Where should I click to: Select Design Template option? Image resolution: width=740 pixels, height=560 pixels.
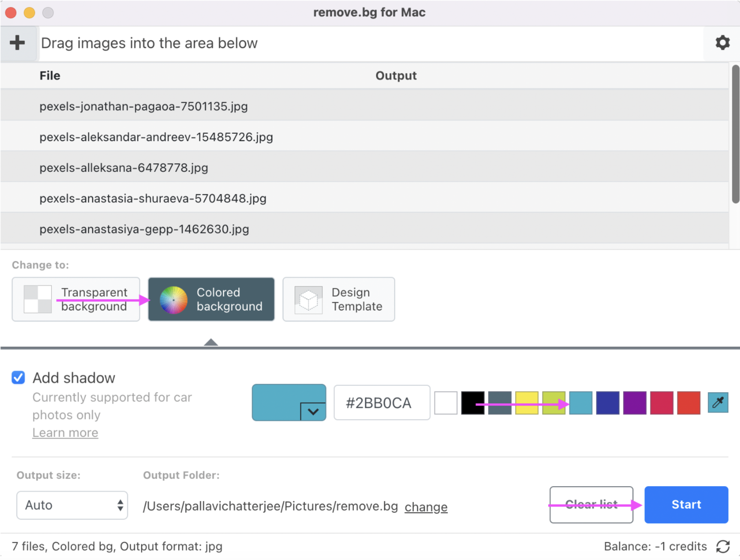click(x=339, y=299)
